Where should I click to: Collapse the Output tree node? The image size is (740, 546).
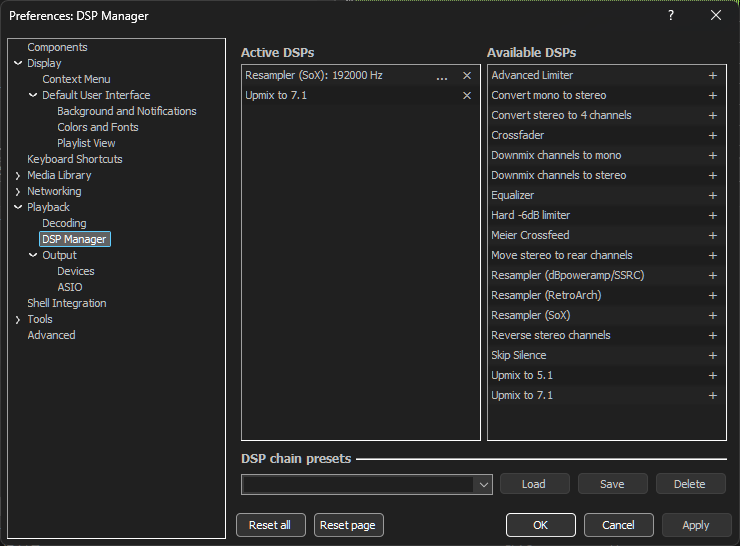coord(33,255)
